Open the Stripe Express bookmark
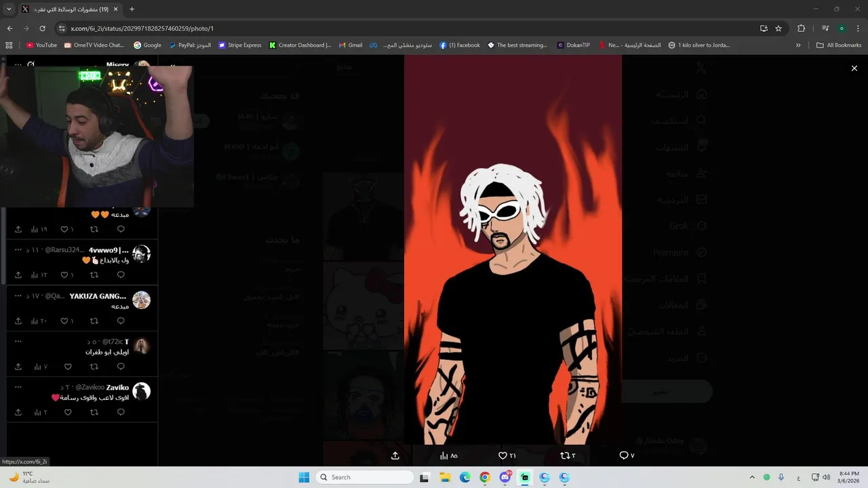 [240, 45]
